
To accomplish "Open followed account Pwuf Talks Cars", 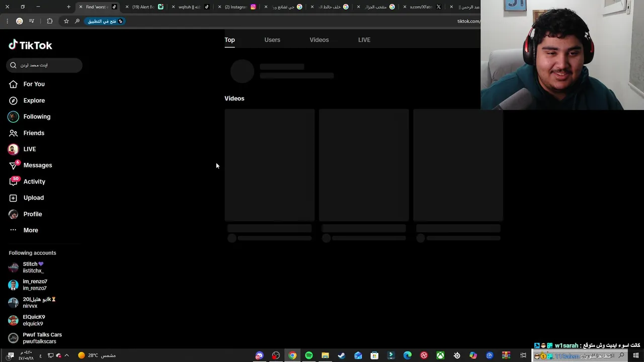I will 35,338.
